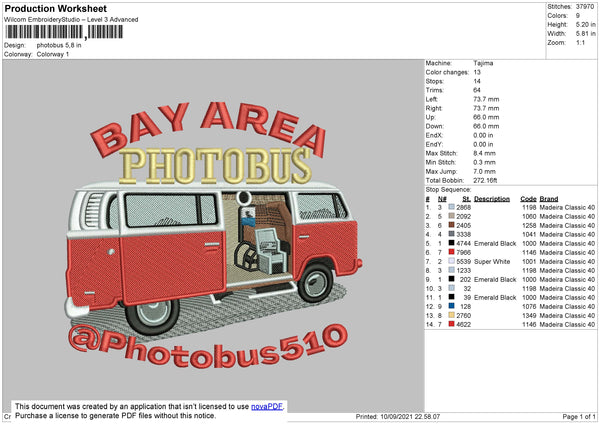Click the 'N#' column header
The image size is (600, 424).
point(442,199)
